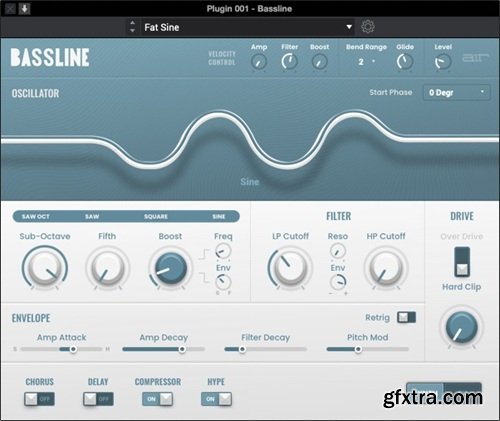The height and width of the screenshot is (421, 500).
Task: Turn off the Hype switch
Action: tap(216, 399)
